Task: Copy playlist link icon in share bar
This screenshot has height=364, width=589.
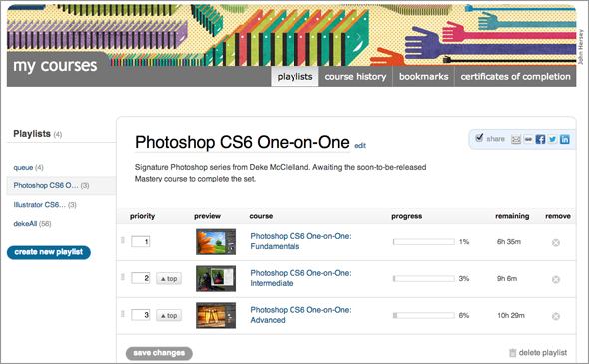Action: pyautogui.click(x=528, y=140)
